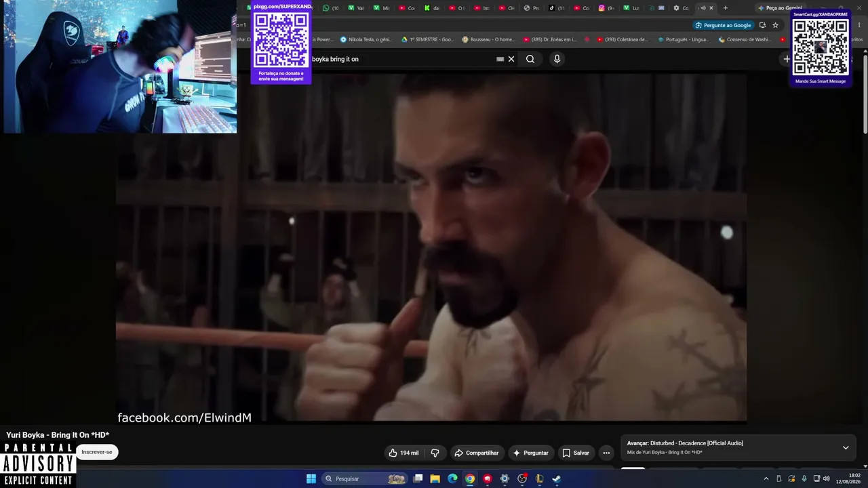Click the on-screen keyboard icon in search
Image resolution: width=868 pixels, height=488 pixels.
tap(500, 59)
